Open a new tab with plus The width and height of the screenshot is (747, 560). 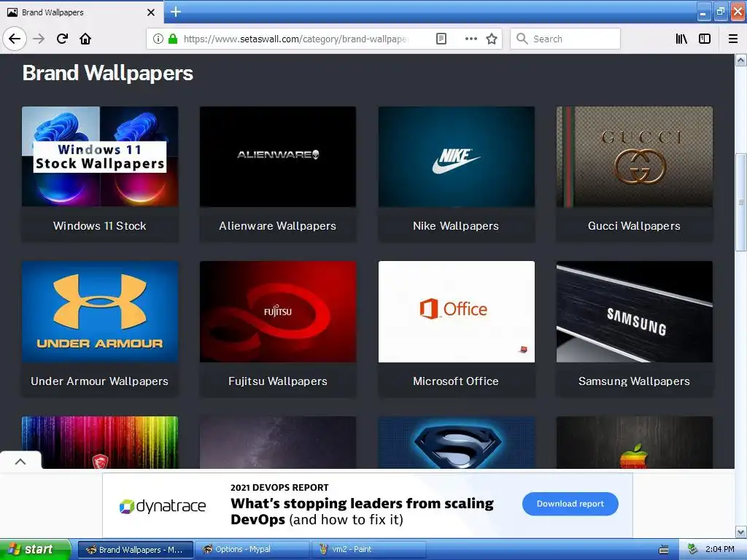(x=176, y=12)
